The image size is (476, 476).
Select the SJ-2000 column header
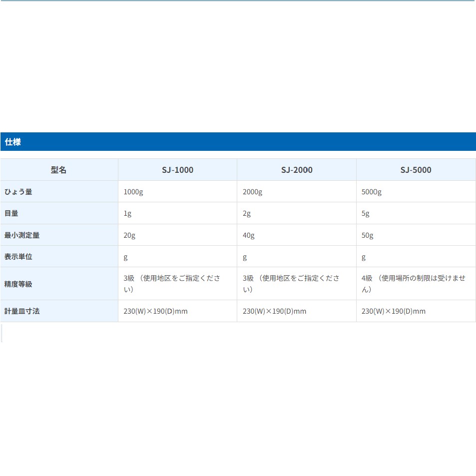click(297, 170)
